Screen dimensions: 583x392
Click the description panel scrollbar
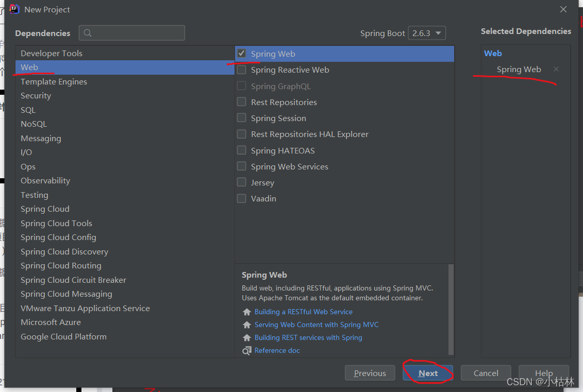tap(451, 310)
